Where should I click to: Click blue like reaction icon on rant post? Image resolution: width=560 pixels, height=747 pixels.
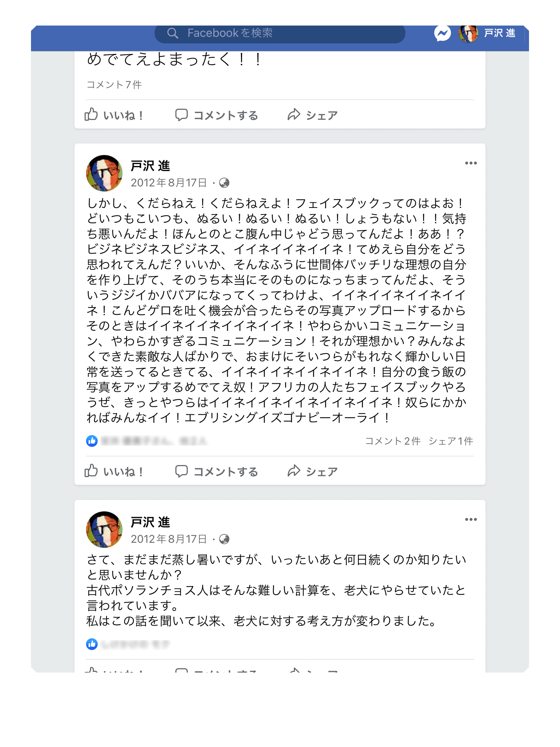(92, 441)
